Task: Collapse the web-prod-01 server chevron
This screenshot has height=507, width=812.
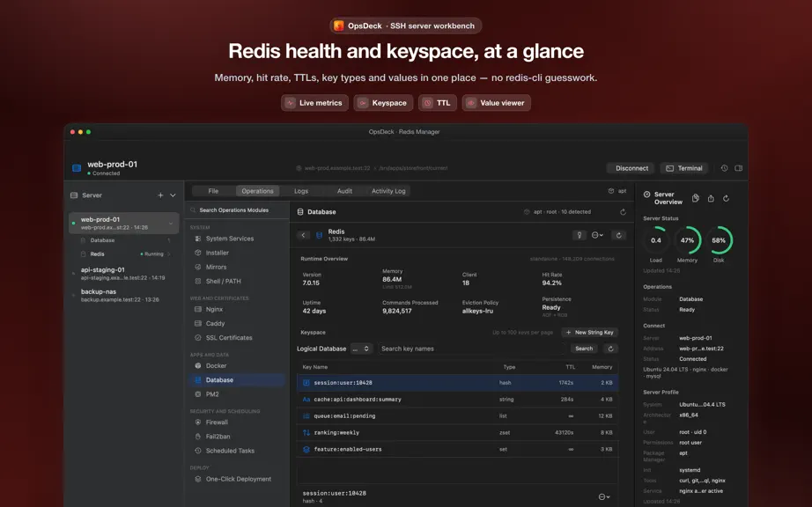Action: click(171, 224)
